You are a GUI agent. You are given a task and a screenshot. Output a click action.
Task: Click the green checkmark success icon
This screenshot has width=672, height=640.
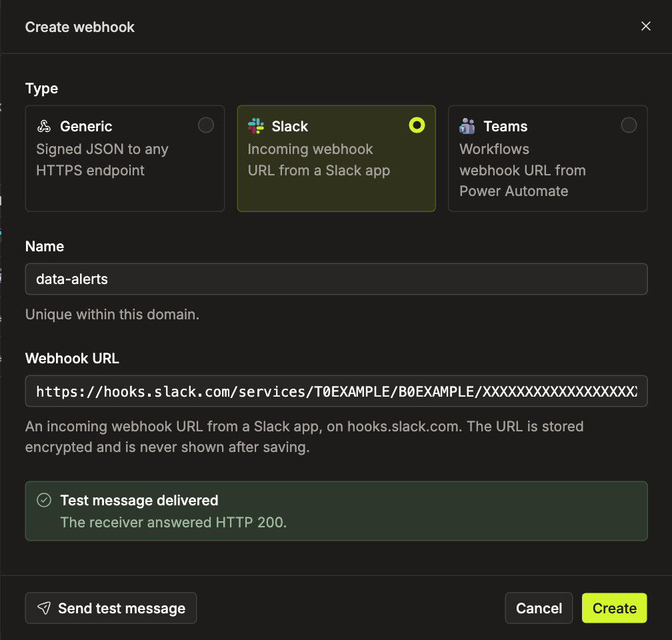point(44,500)
